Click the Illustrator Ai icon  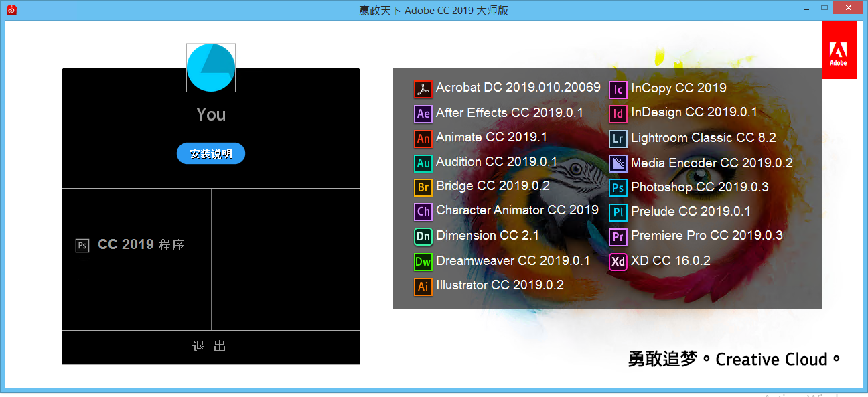[423, 287]
